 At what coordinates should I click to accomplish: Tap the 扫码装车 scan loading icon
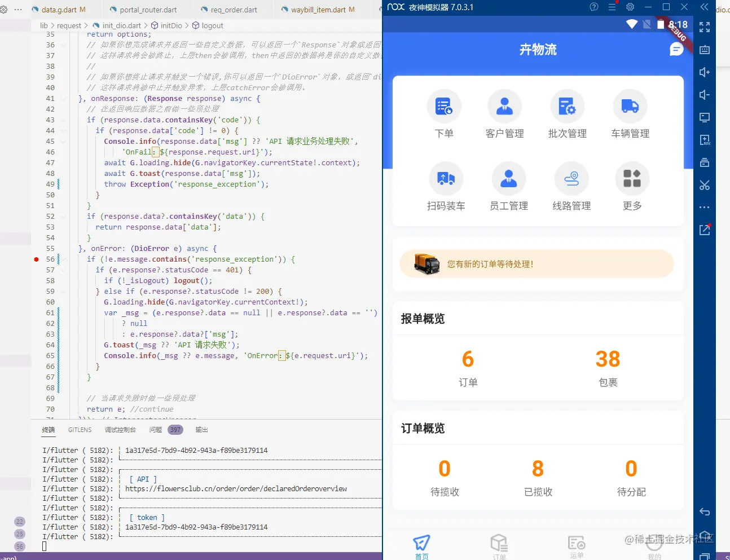click(446, 179)
